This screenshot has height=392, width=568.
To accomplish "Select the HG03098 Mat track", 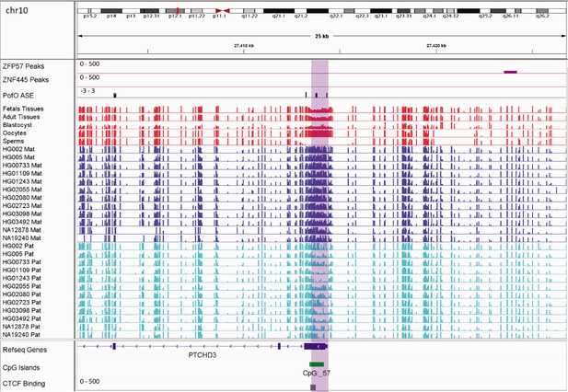I will point(22,213).
